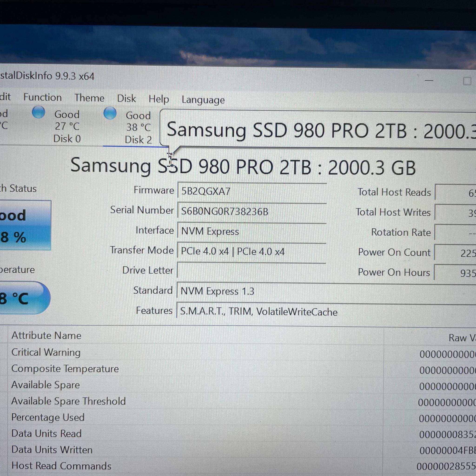476x476 pixels.
Task: Minimize the CrystalDiskInfo window
Action: point(429,81)
